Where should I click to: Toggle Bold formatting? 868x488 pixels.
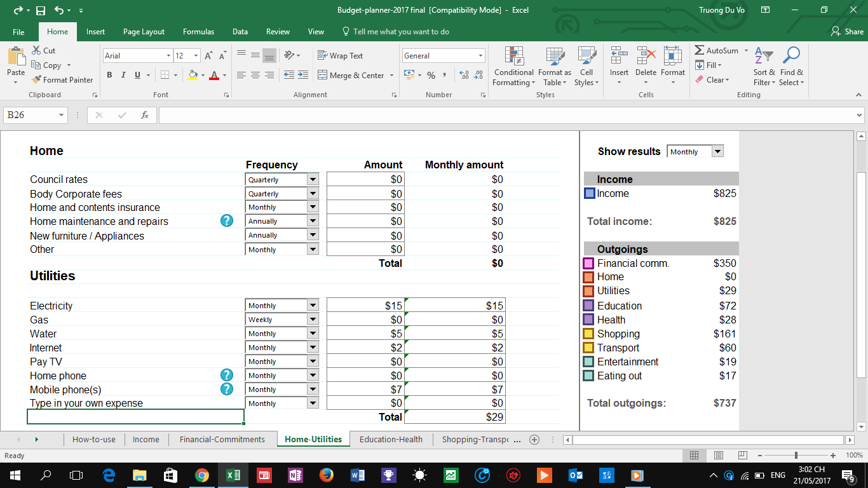click(109, 75)
